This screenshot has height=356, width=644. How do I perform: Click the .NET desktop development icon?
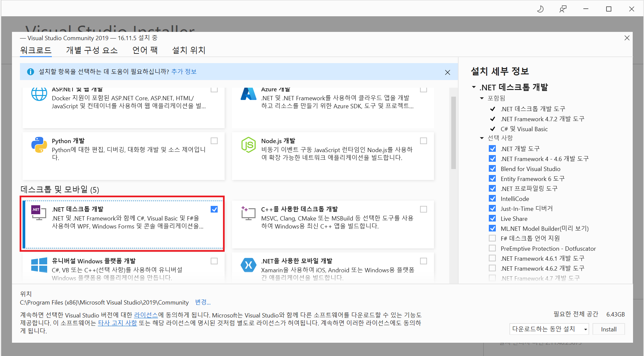point(39,213)
